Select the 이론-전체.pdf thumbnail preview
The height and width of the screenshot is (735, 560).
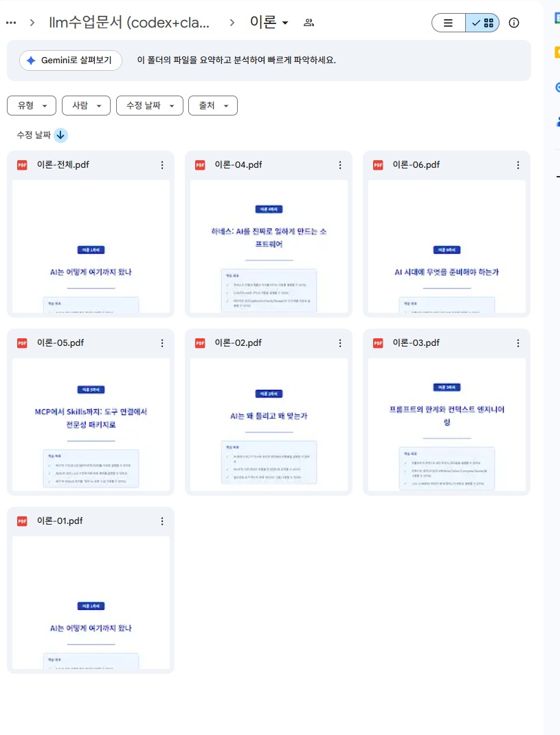[x=91, y=247]
